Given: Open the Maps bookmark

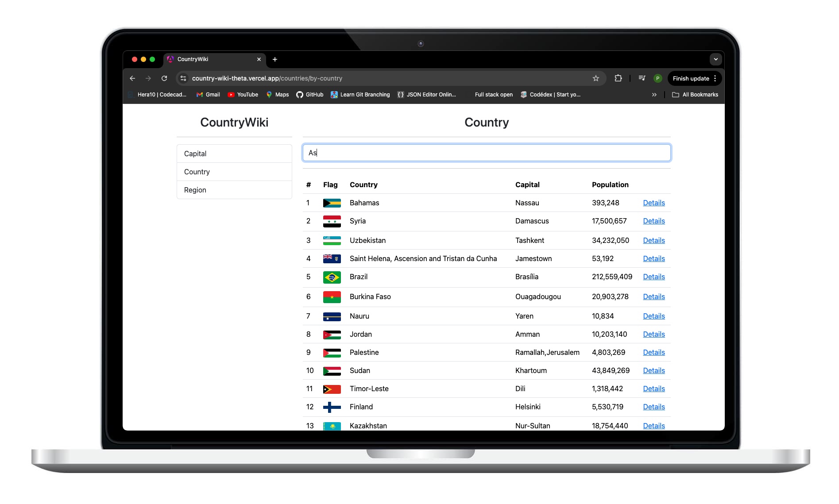Looking at the screenshot, I should [x=278, y=95].
